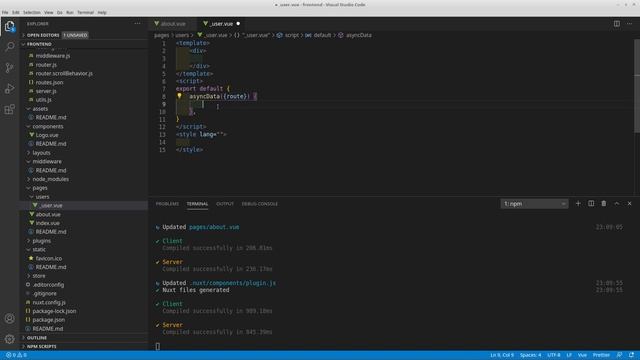Open .nuxt/components/plugin.js terminal link

point(233,283)
